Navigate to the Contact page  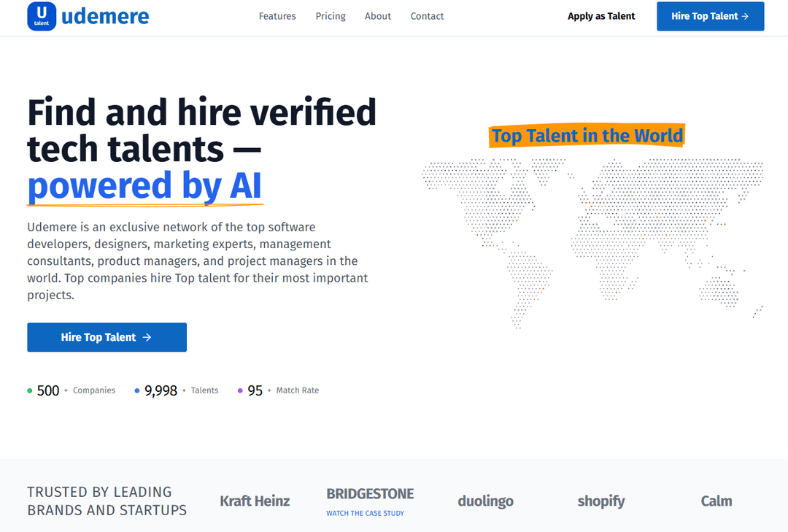click(x=427, y=16)
